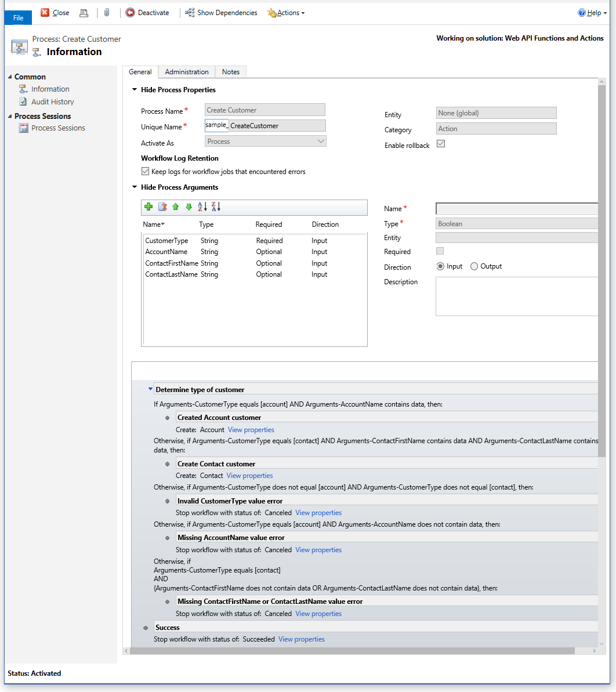Click the Deactivate button
Image resolution: width=616 pixels, height=692 pixels.
(x=148, y=13)
